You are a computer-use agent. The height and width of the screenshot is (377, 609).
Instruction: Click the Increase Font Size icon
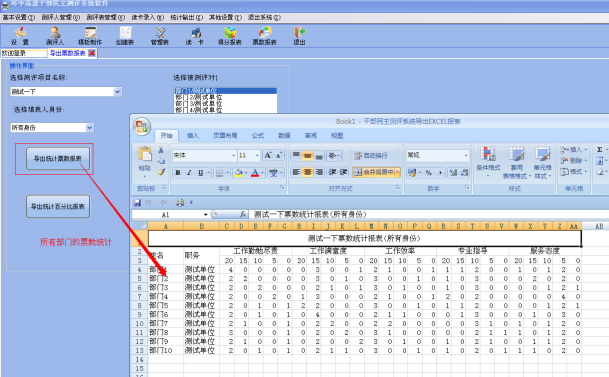pos(268,155)
